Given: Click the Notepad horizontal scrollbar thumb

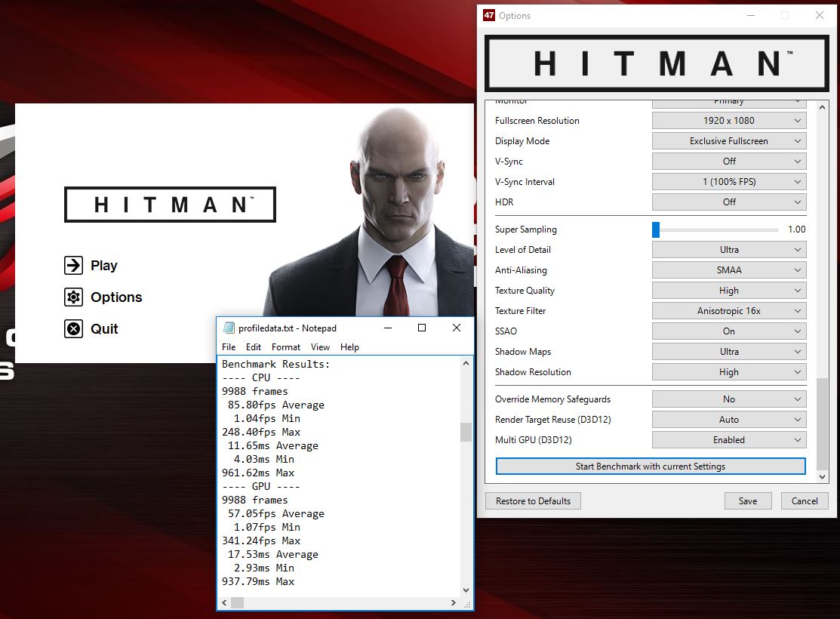Looking at the screenshot, I should pos(237,603).
